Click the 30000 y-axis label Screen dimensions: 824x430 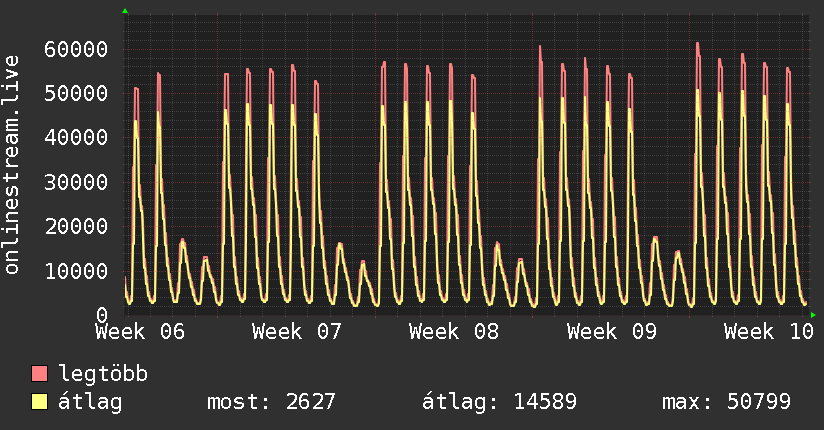[76, 182]
